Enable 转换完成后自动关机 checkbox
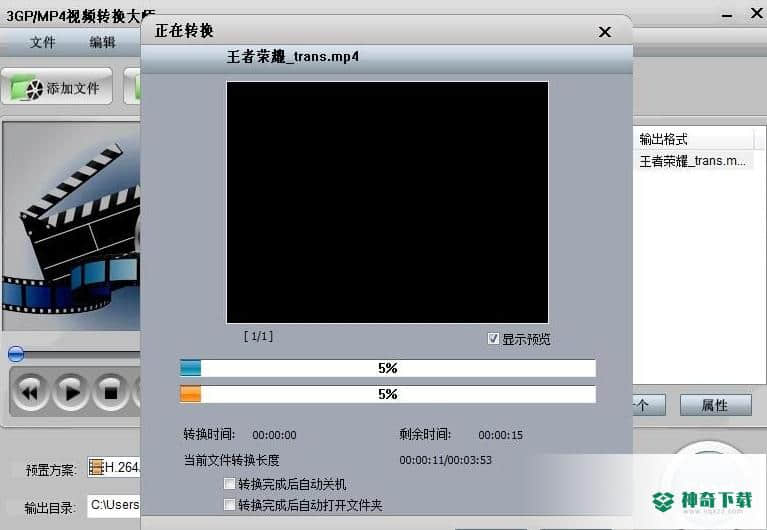This screenshot has width=767, height=530. point(229,484)
